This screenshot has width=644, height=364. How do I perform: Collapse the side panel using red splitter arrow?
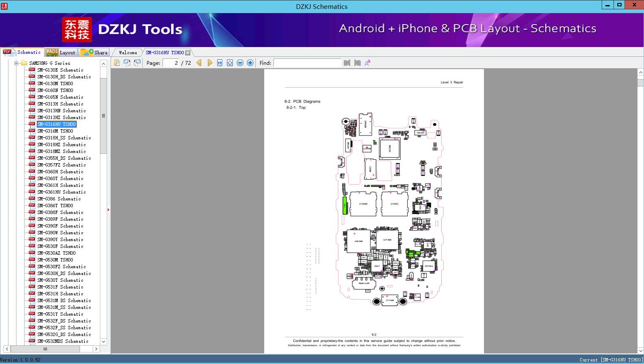tap(108, 209)
